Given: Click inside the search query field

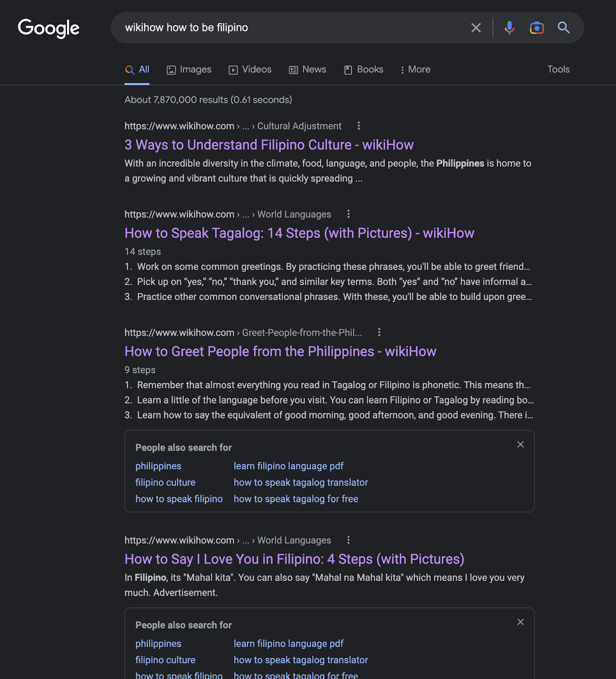Looking at the screenshot, I should tap(293, 28).
